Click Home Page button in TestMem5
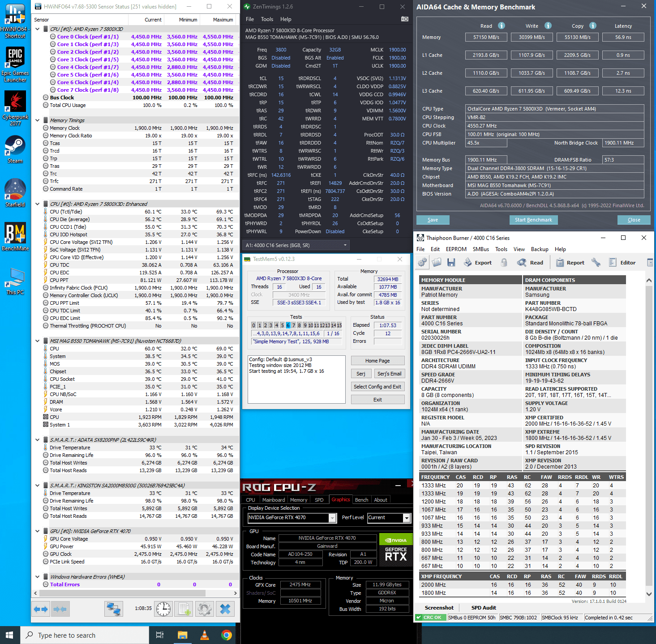Image resolution: width=656 pixels, height=644 pixels. coord(377,361)
